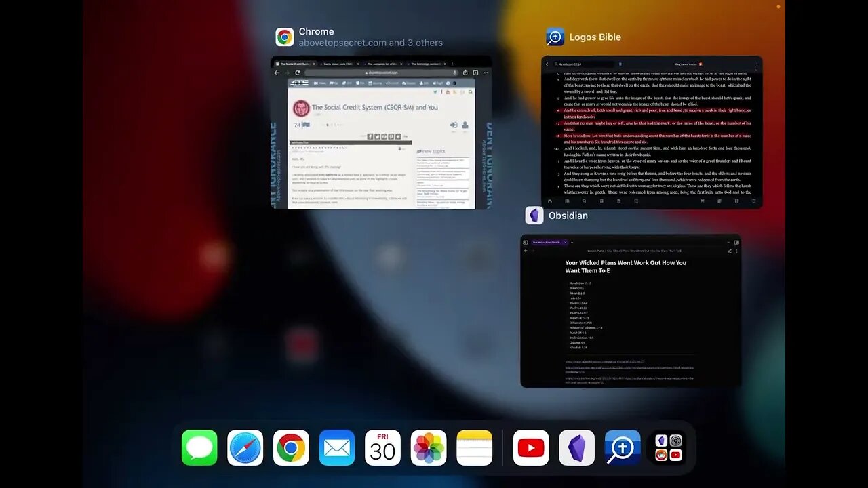This screenshot has width=868, height=488.
Task: Tap the Obsidian icon above its card
Action: pos(534,216)
